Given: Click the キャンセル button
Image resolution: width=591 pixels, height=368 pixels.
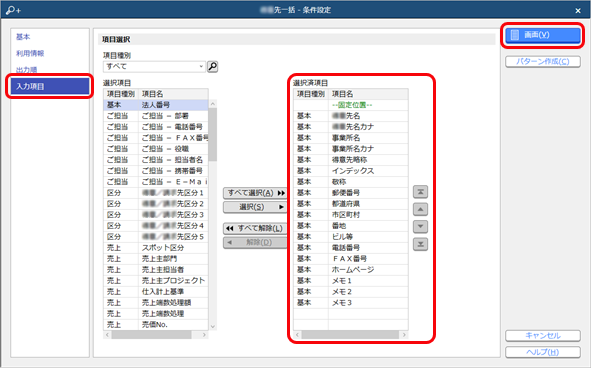Looking at the screenshot, I should point(543,336).
